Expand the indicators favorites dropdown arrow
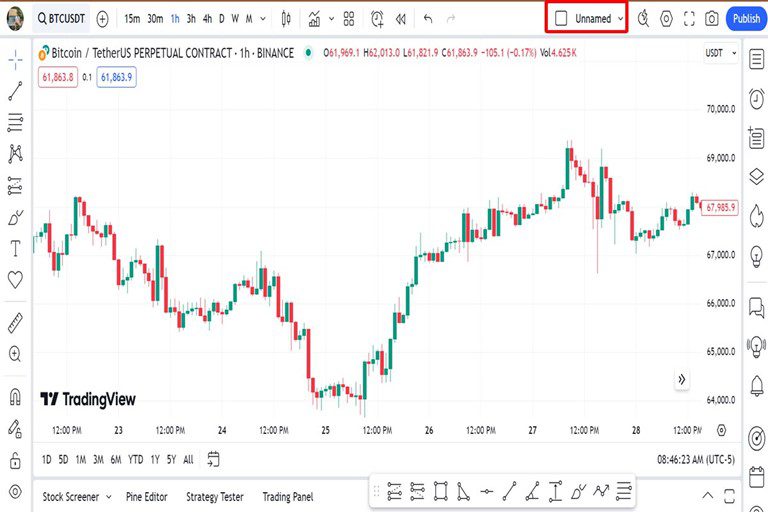768x512 pixels. 331,19
